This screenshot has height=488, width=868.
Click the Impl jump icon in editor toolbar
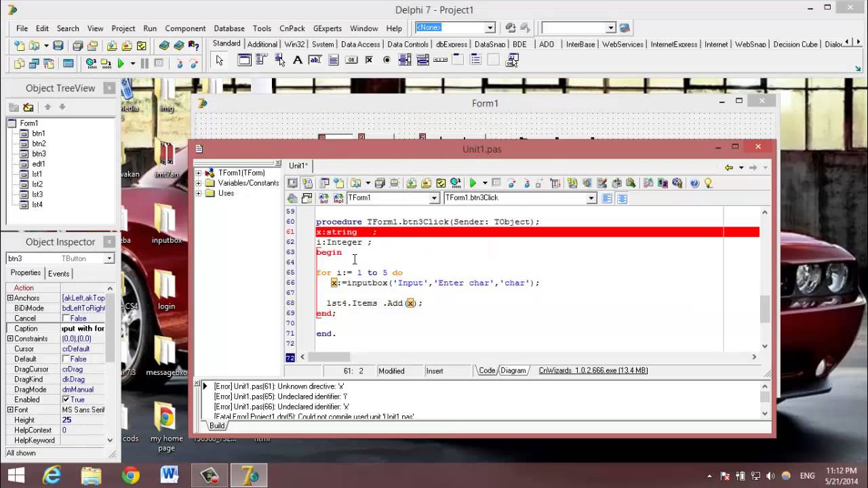338,198
